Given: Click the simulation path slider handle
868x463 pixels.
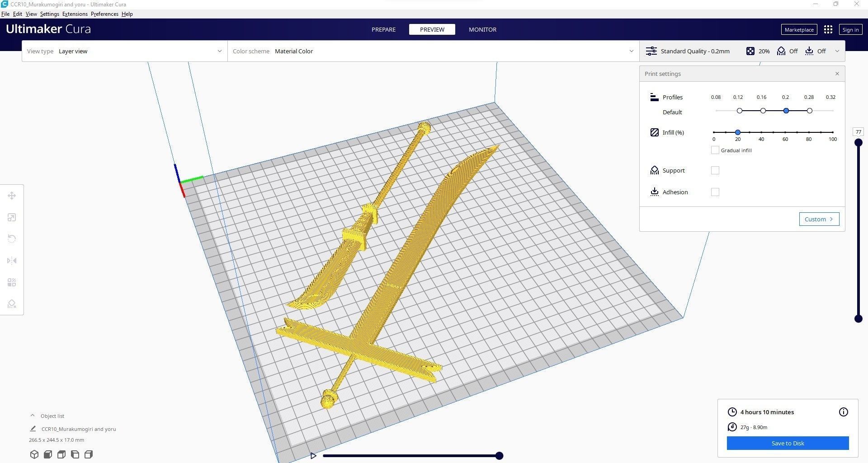Looking at the screenshot, I should point(499,456).
